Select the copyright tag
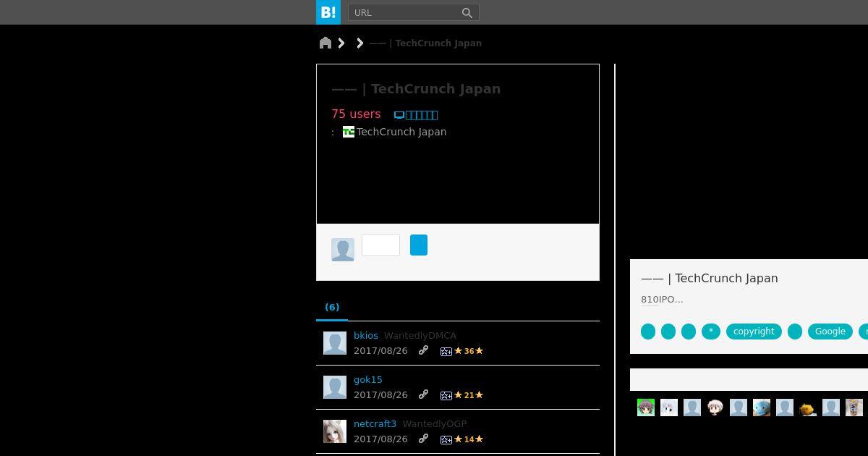Screen dimensions: 868x456 pos(754,331)
